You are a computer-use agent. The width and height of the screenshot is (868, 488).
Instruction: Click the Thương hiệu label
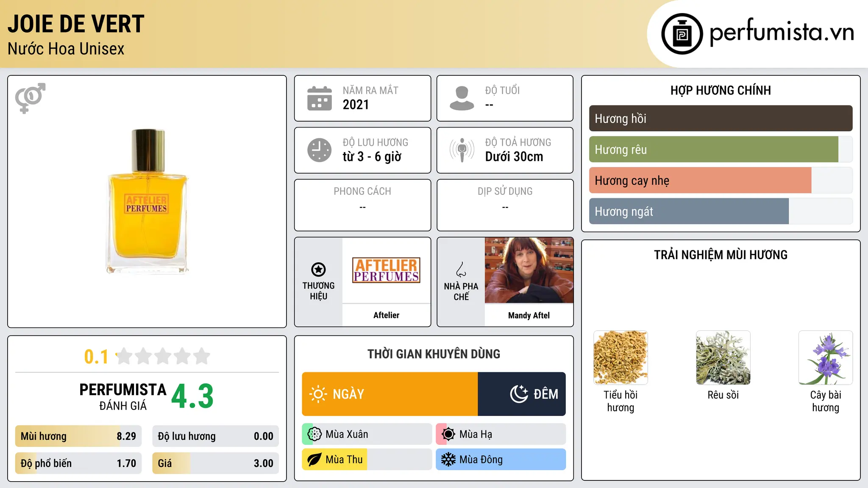(x=318, y=291)
